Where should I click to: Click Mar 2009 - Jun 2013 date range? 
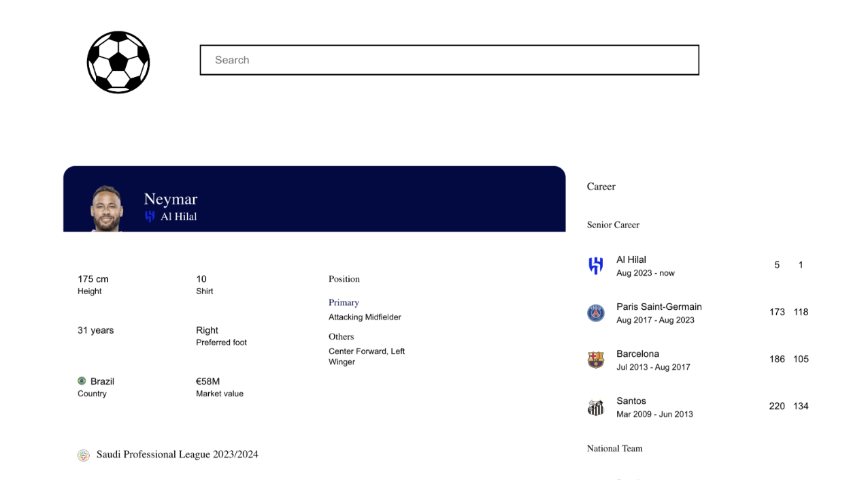(654, 414)
